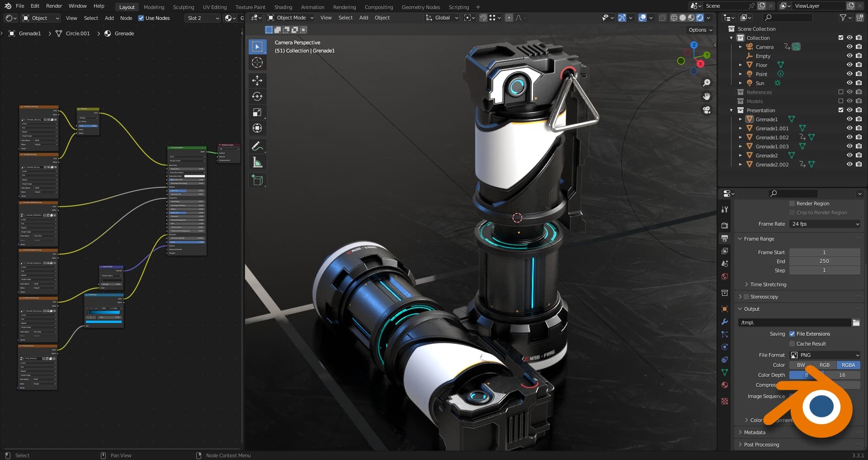Open output folder browser icon
The image size is (868, 460).
pos(856,322)
